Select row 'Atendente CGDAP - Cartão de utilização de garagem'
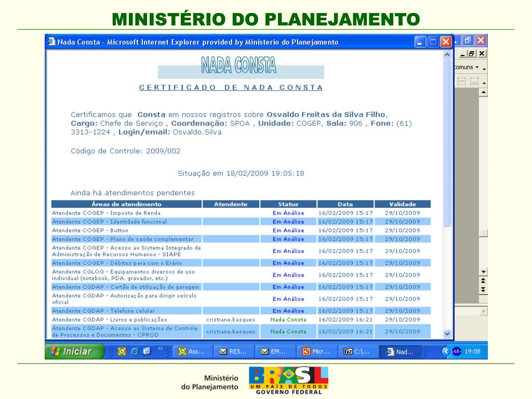Screen dimensions: 532x399 pyautogui.click(x=241, y=287)
